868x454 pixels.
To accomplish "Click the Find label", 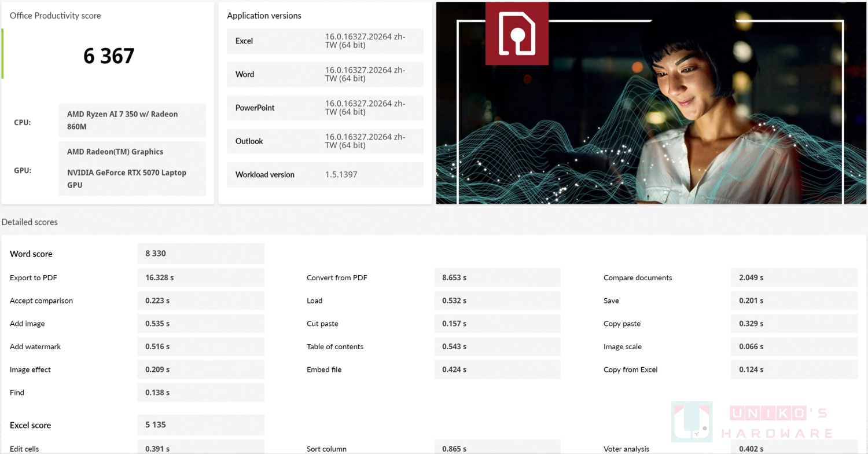I will (17, 393).
